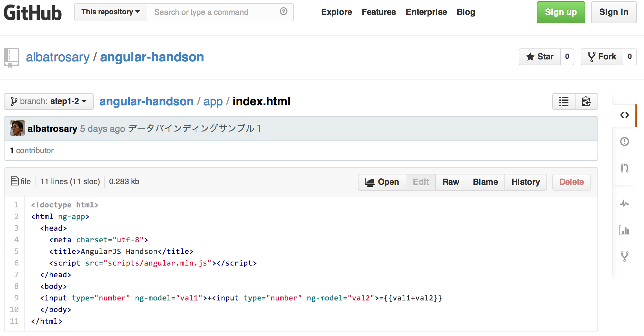This screenshot has height=336, width=644.
Task: Show the file finder list icon
Action: [564, 101]
